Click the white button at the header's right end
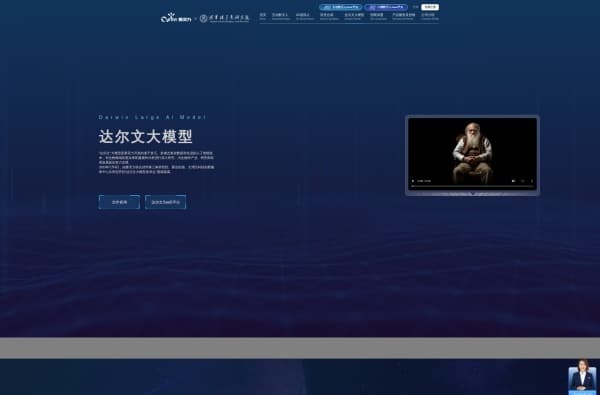The width and height of the screenshot is (600, 395). click(430, 7)
